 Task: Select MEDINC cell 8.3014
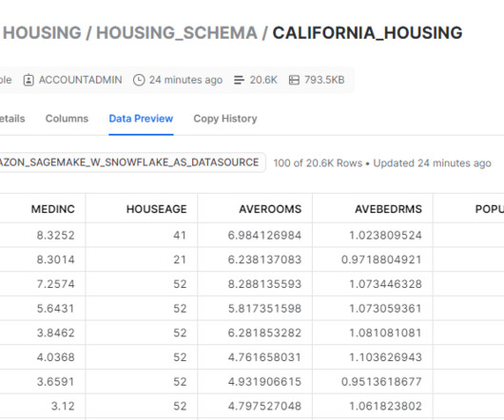click(x=43, y=259)
